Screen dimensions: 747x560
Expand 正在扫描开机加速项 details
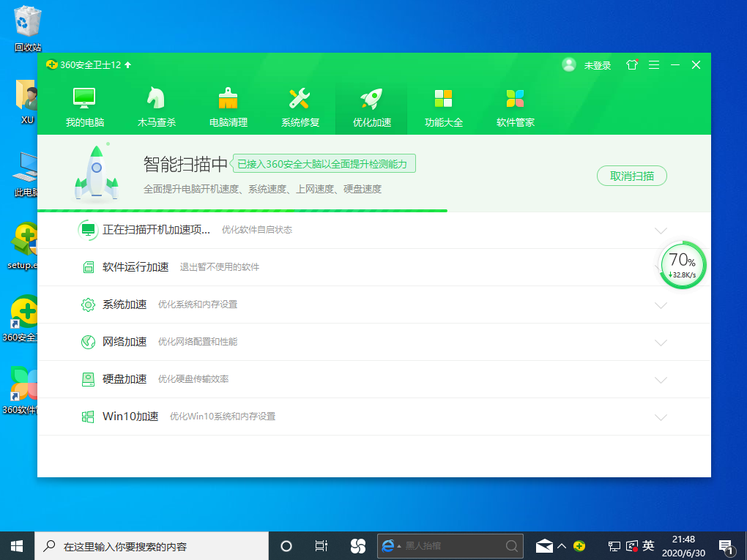[x=661, y=229]
